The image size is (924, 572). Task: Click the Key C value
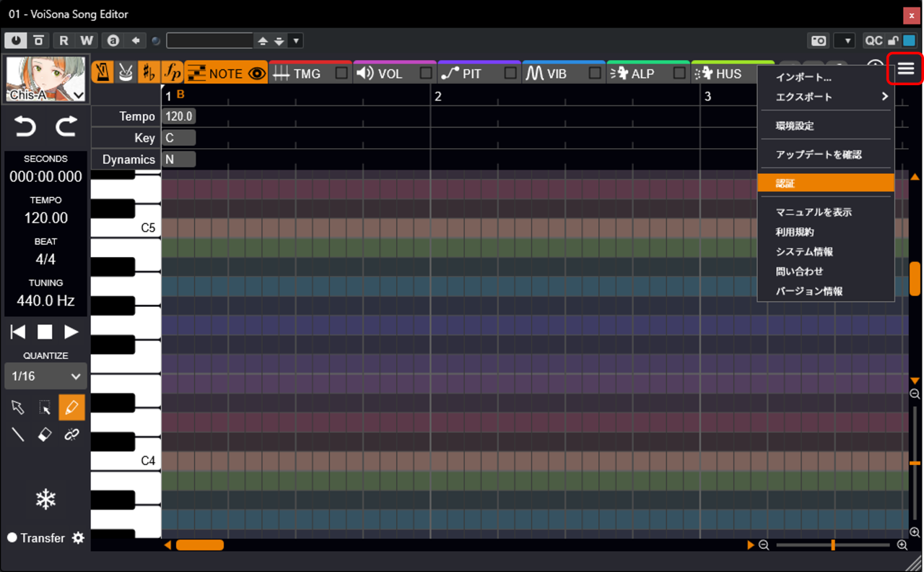pyautogui.click(x=178, y=138)
